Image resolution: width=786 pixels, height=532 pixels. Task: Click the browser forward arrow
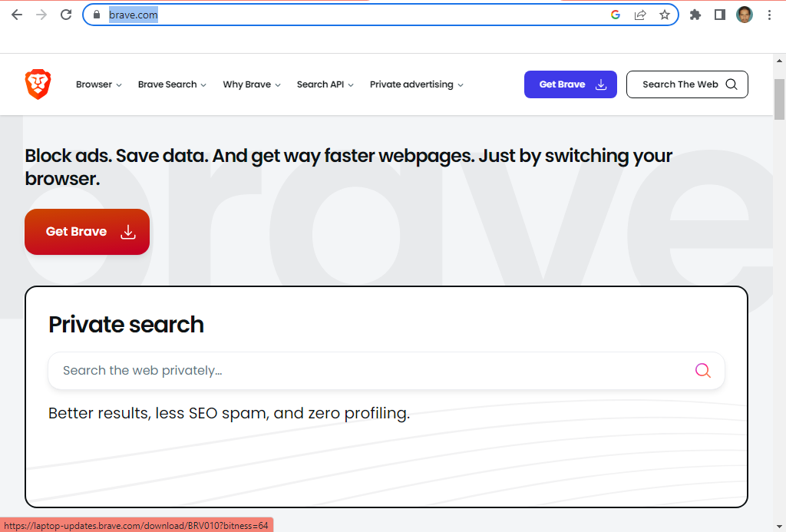(x=41, y=15)
